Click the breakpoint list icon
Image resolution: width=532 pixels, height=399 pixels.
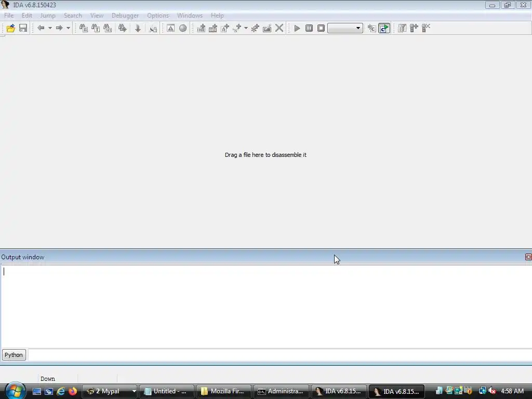pyautogui.click(x=402, y=28)
